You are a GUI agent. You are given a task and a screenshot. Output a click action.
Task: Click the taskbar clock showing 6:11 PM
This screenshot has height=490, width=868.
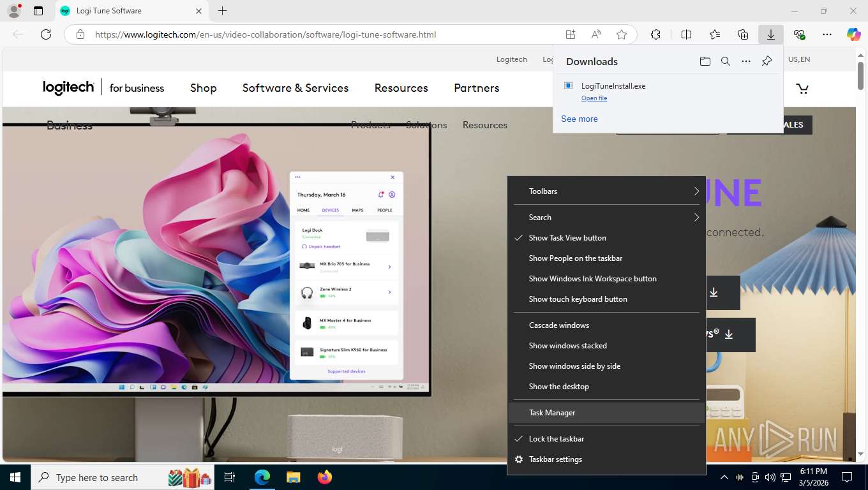[813, 477]
